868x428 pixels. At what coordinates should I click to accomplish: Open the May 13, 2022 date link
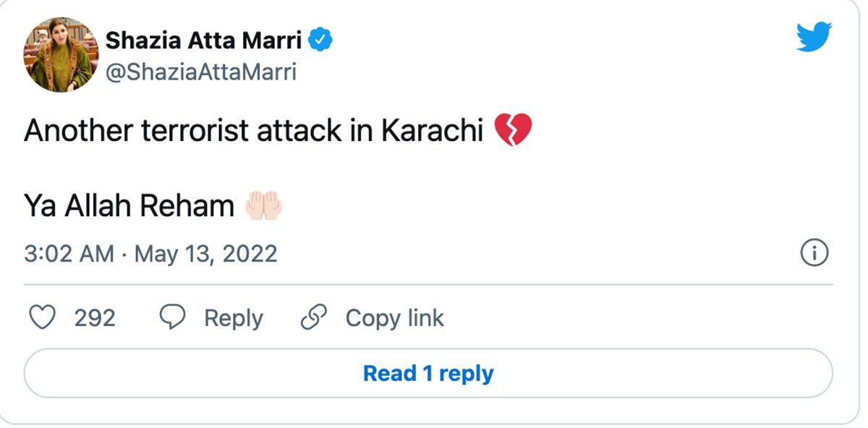pyautogui.click(x=205, y=254)
